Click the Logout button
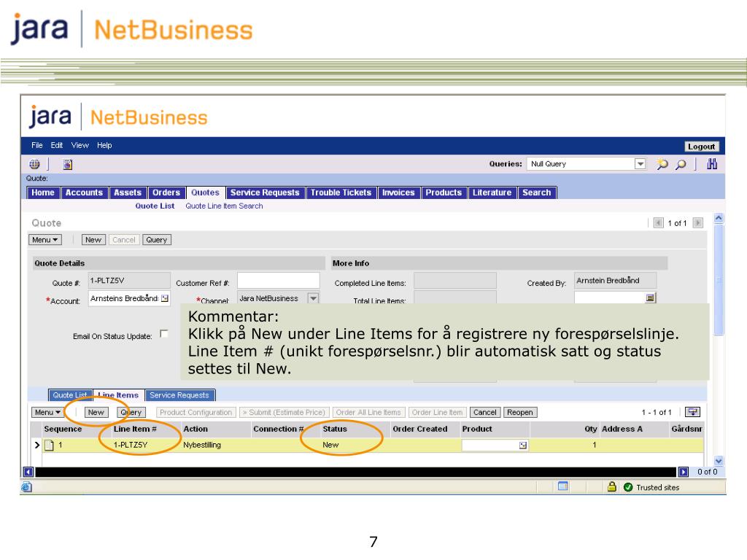747x560 pixels. 701,147
